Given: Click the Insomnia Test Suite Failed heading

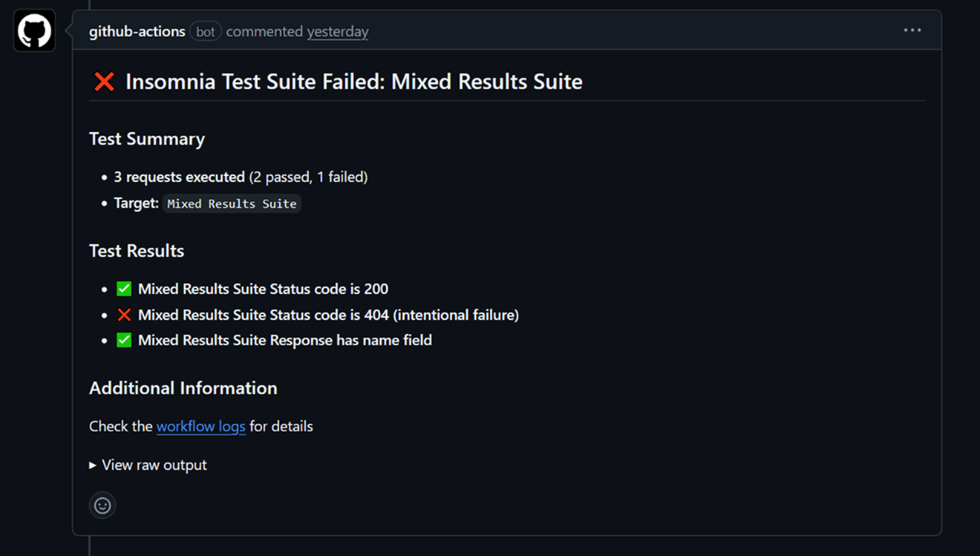Looking at the screenshot, I should 352,82.
